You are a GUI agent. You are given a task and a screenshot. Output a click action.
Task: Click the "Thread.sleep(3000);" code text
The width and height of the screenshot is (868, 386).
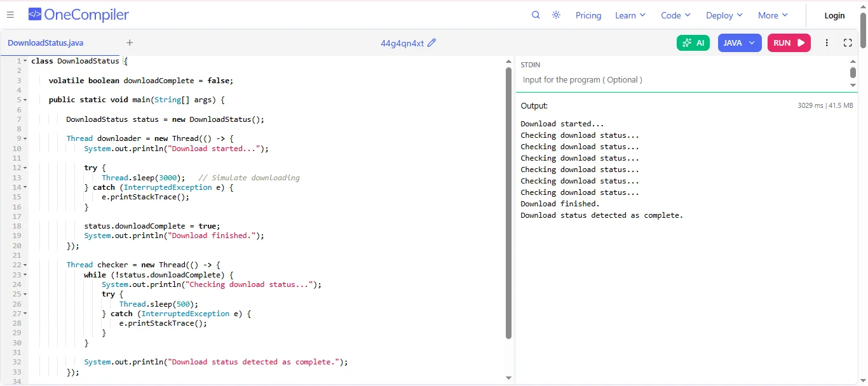click(x=144, y=178)
